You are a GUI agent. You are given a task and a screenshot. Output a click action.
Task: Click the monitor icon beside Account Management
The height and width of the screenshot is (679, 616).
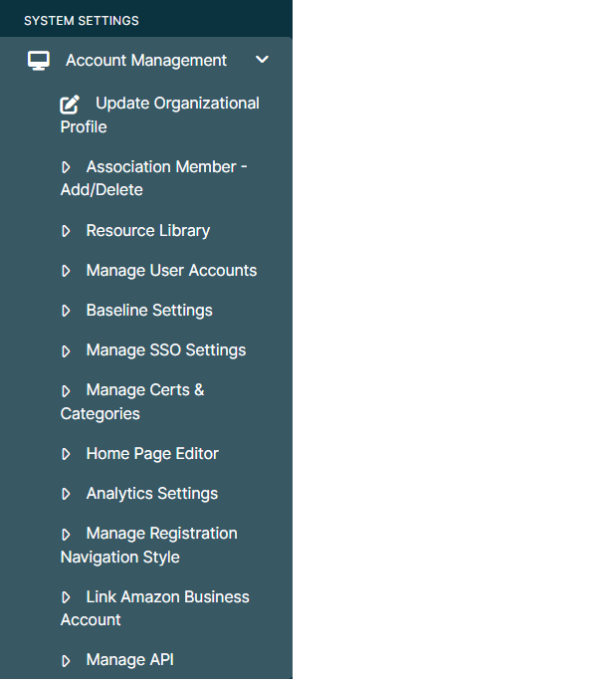tap(39, 61)
